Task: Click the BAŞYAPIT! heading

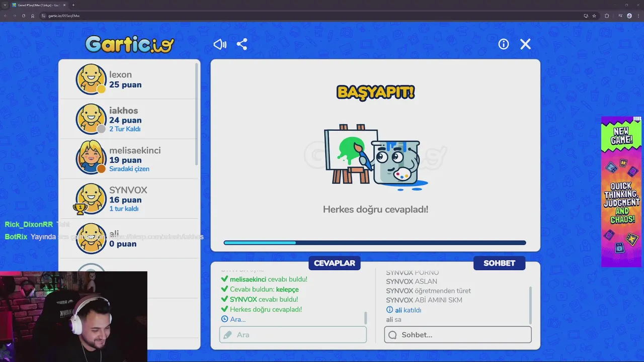Action: [x=375, y=92]
